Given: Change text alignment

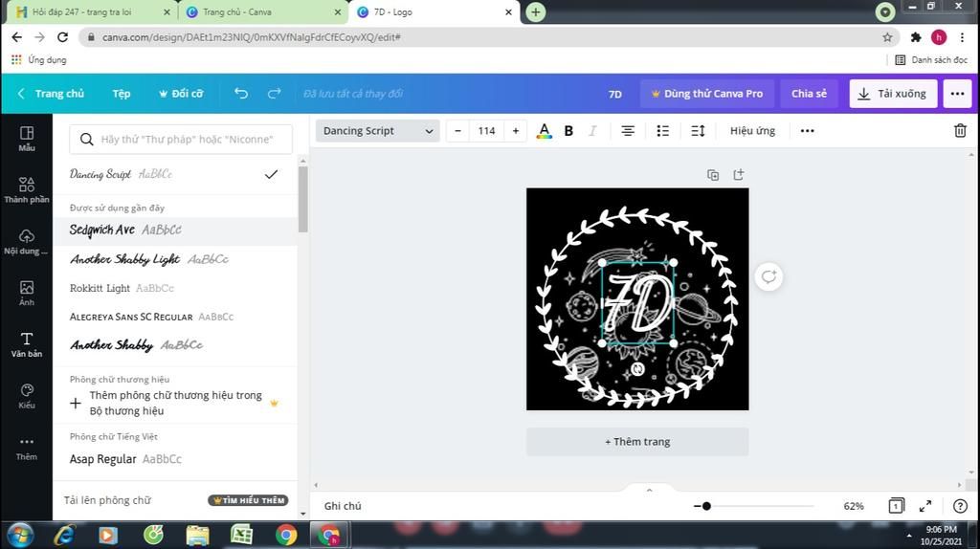Looking at the screenshot, I should point(627,130).
